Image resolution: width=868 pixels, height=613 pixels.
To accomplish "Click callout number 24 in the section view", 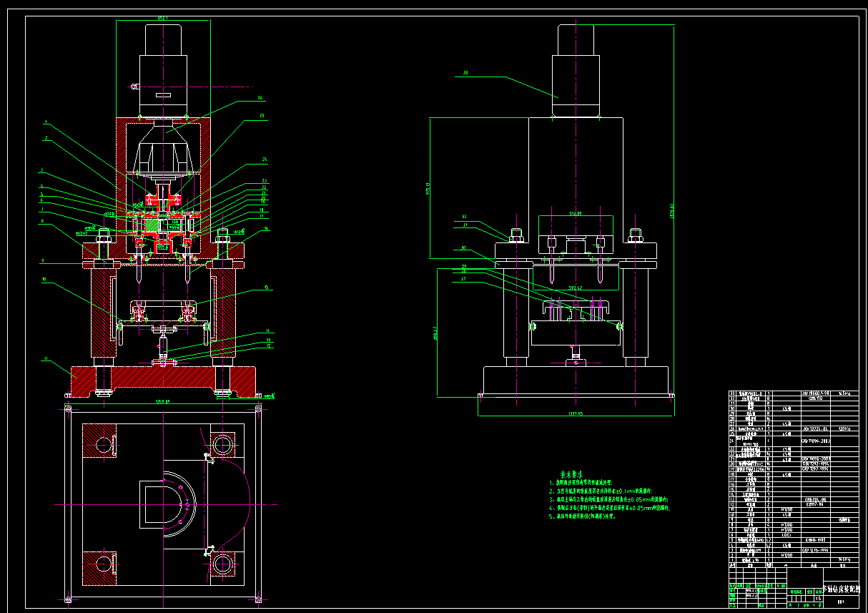I will click(265, 160).
